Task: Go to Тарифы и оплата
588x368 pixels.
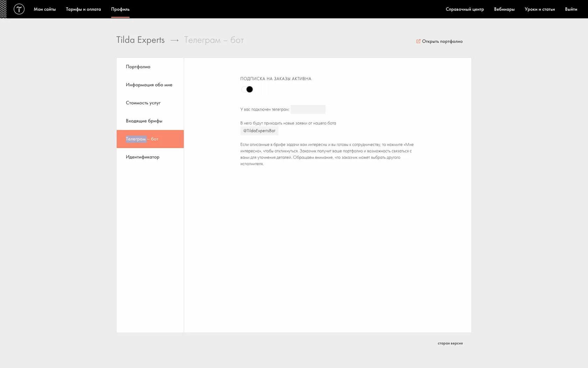Action: 83,9
